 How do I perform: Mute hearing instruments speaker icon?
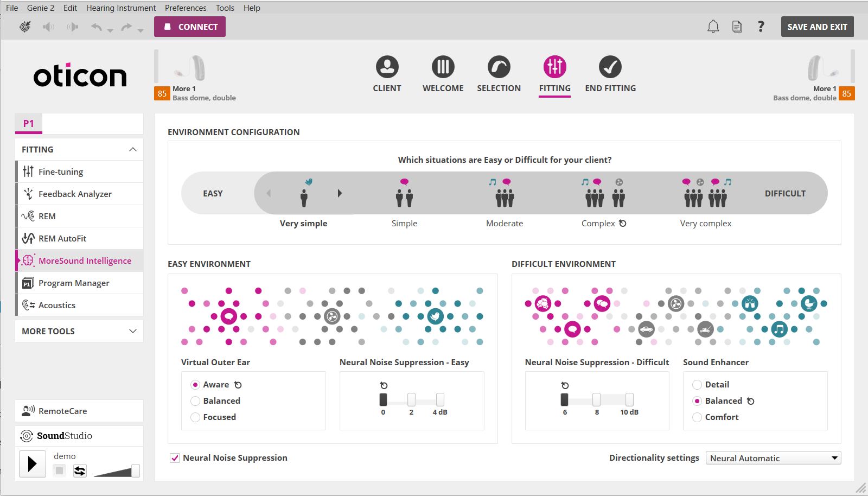point(49,27)
